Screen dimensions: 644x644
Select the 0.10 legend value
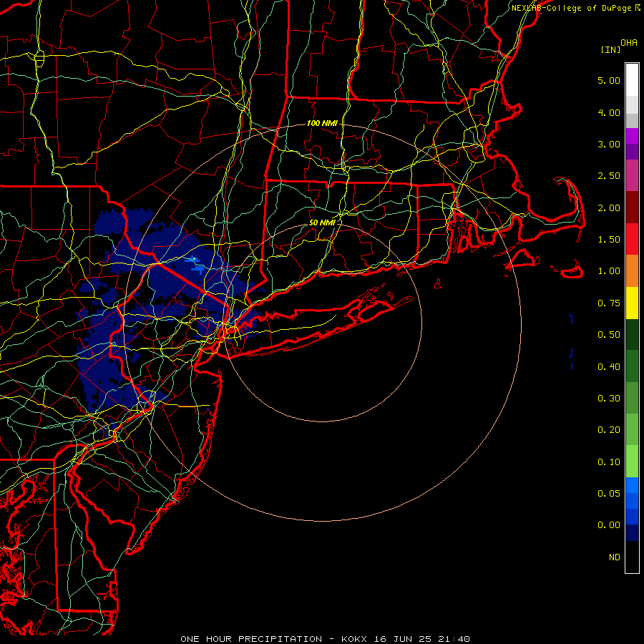(x=609, y=462)
